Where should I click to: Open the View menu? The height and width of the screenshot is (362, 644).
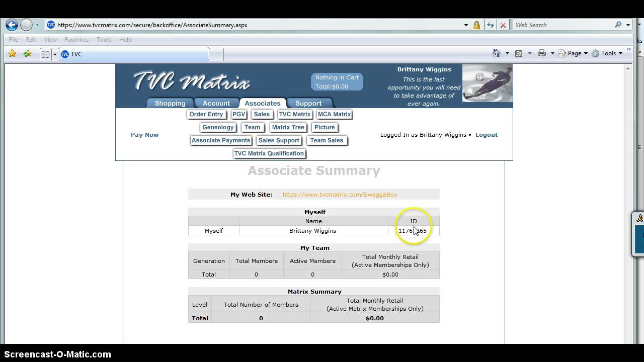pyautogui.click(x=50, y=40)
